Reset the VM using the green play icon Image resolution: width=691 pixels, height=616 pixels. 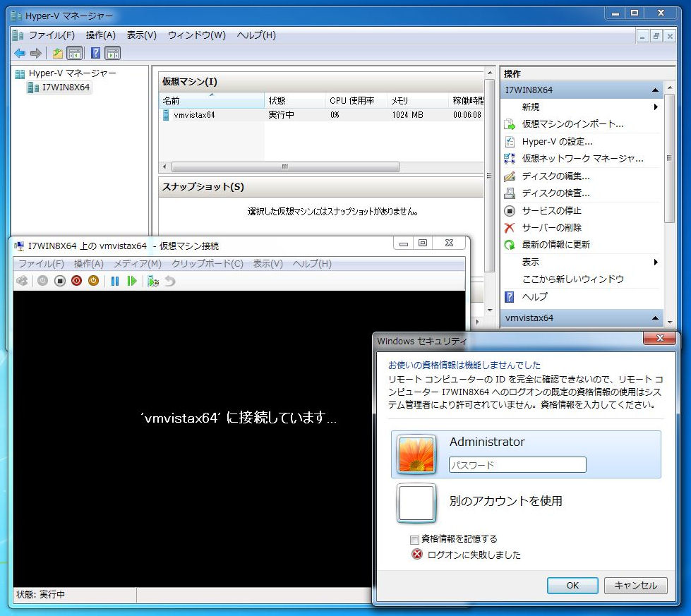[132, 281]
